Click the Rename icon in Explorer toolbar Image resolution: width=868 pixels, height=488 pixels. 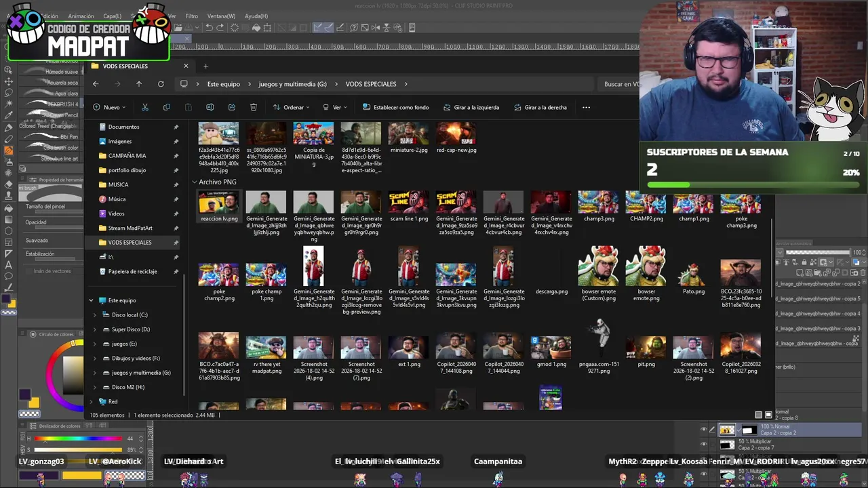click(x=210, y=107)
